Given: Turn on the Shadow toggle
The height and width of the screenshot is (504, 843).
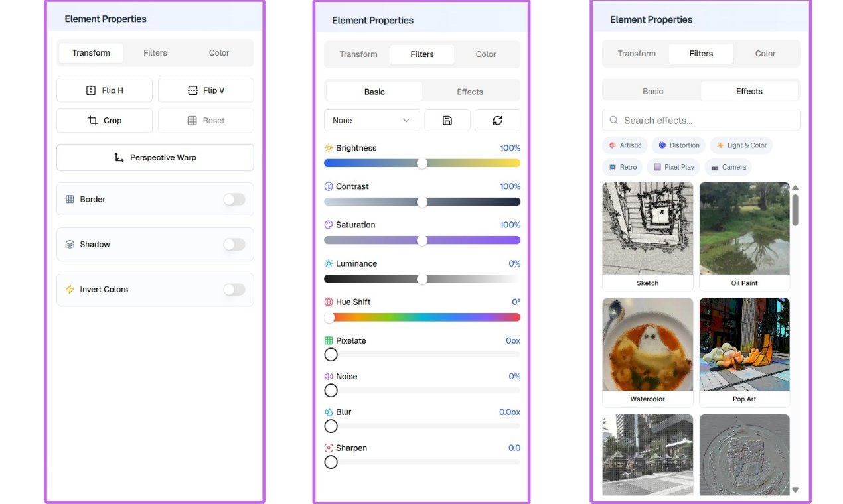Looking at the screenshot, I should tap(234, 244).
